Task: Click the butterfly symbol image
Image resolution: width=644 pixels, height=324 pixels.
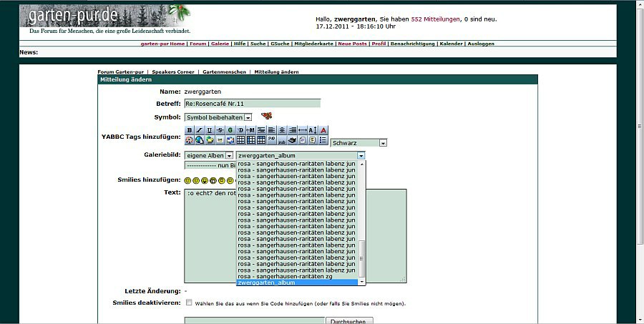Action: click(x=267, y=116)
